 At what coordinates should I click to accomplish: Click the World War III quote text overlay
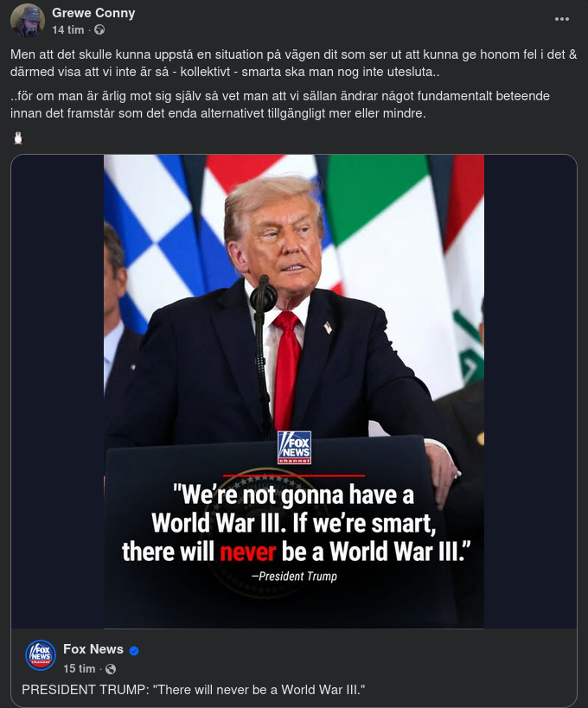click(x=296, y=522)
